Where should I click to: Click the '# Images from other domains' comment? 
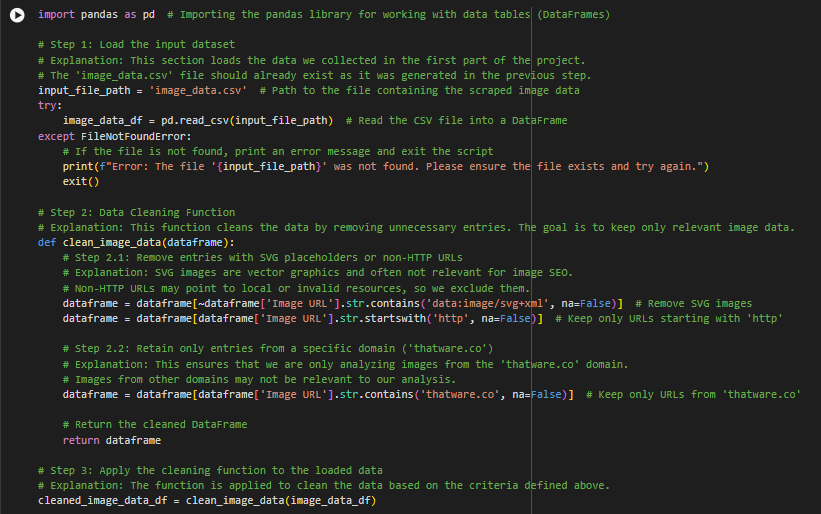click(259, 379)
